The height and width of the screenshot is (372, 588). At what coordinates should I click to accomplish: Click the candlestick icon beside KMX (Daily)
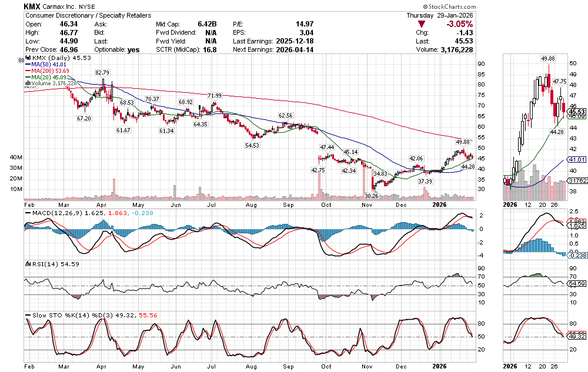[26, 58]
